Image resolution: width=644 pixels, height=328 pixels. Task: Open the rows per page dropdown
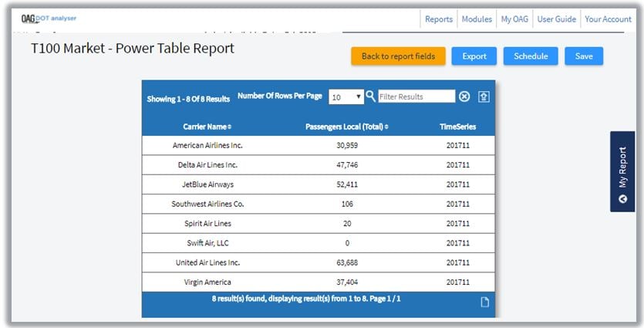tap(346, 97)
